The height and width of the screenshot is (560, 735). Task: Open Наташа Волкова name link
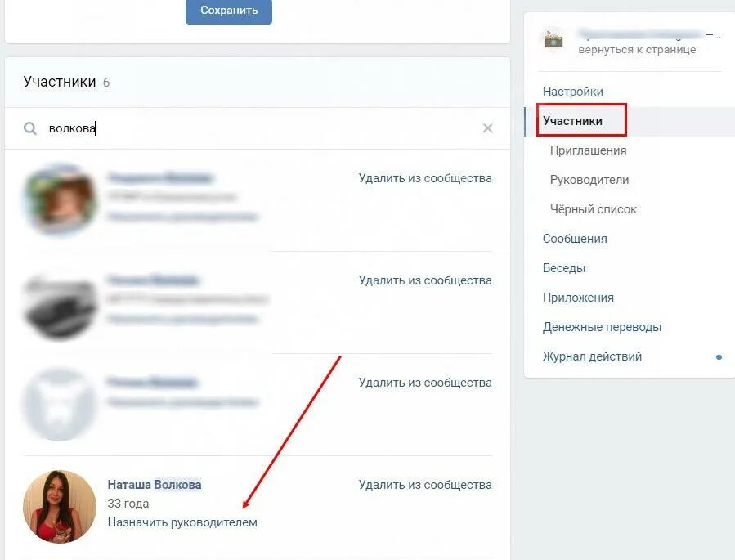coord(155,485)
